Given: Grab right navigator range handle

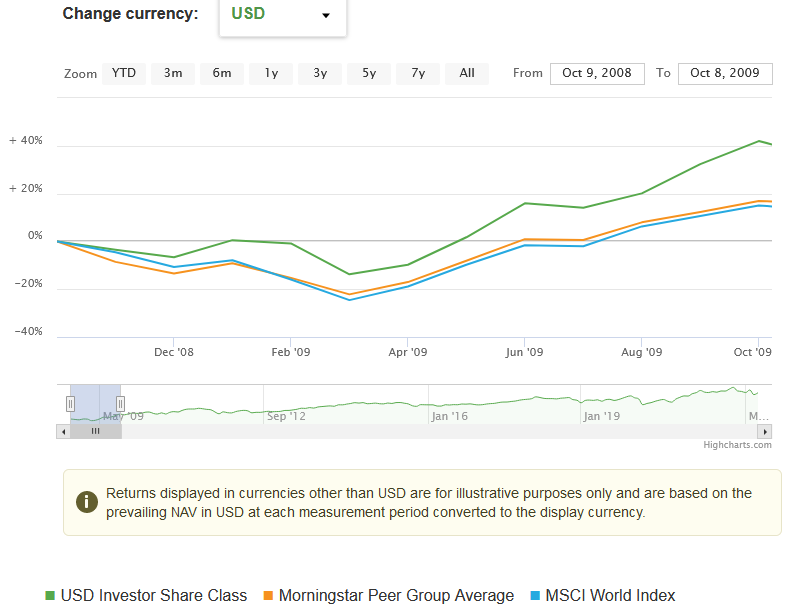Looking at the screenshot, I should (x=120, y=404).
